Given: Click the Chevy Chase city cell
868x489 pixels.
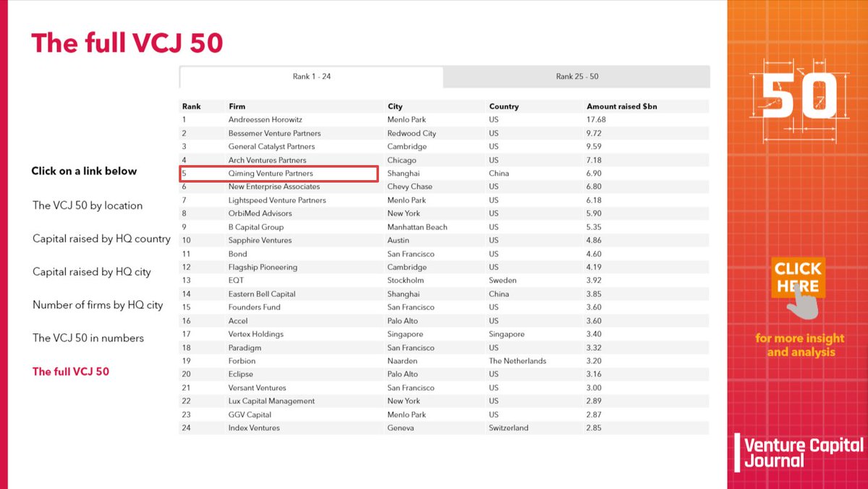Looking at the screenshot, I should tap(410, 187).
